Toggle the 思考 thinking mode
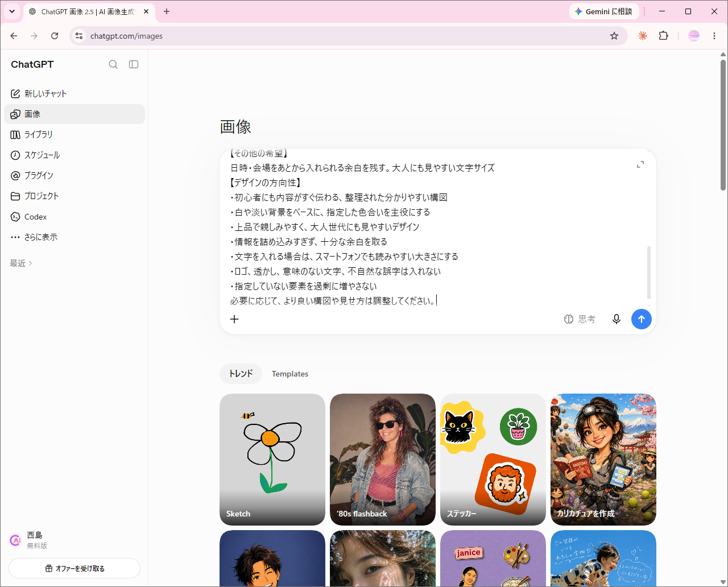The image size is (728, 587). [580, 319]
